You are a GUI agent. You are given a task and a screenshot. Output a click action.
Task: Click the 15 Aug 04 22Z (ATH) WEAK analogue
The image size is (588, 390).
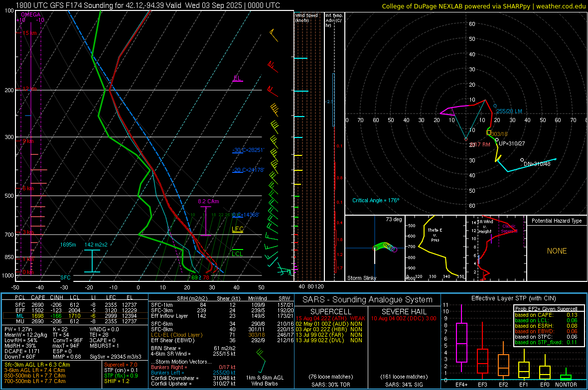[330, 318]
